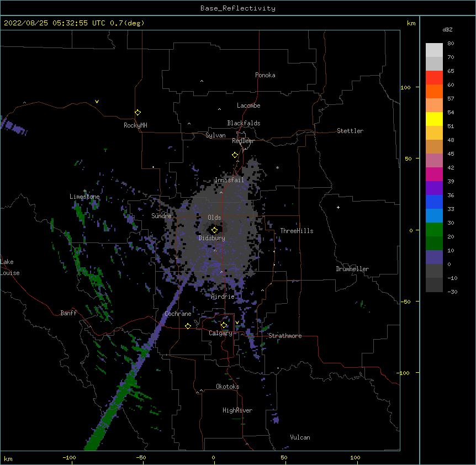Screen dimensions: 476x465
Task: Click the purple 36-39 dBZ legend swatch
Action: click(434, 188)
